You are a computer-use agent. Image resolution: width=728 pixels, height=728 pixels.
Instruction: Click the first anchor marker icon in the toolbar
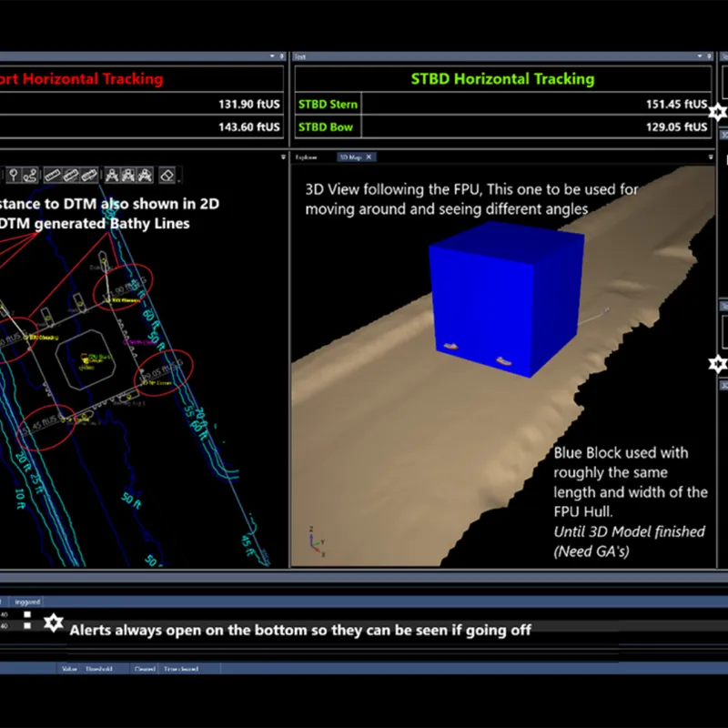(x=113, y=173)
